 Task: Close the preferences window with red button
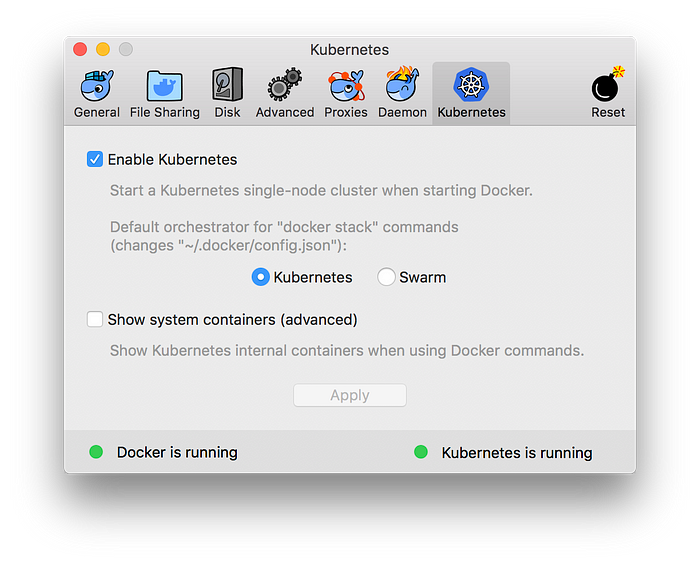tap(80, 49)
